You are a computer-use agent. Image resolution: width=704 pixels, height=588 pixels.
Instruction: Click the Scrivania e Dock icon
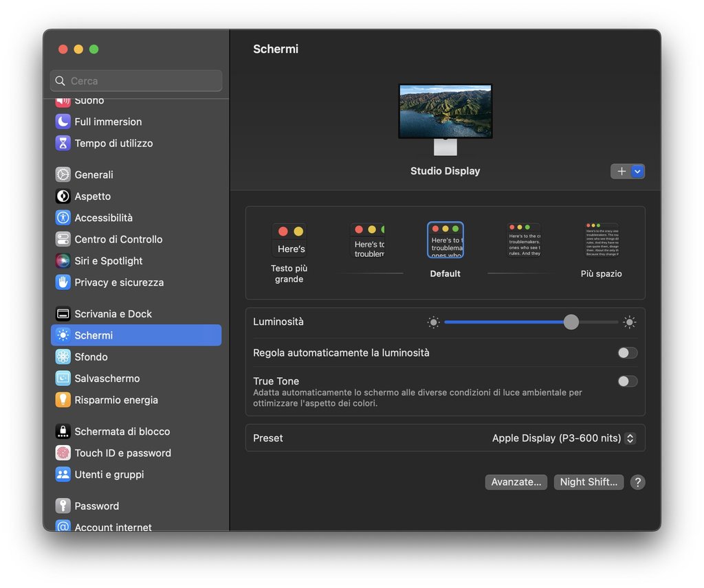pos(63,313)
